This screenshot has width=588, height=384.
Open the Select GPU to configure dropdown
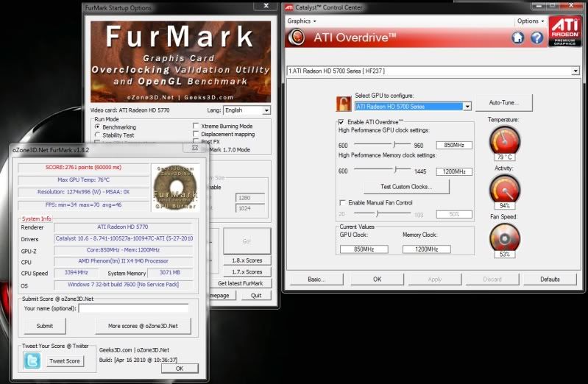467,107
